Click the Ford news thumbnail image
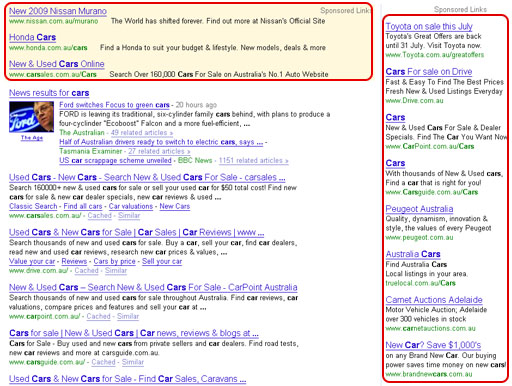The width and height of the screenshot is (512, 386). coord(31,117)
